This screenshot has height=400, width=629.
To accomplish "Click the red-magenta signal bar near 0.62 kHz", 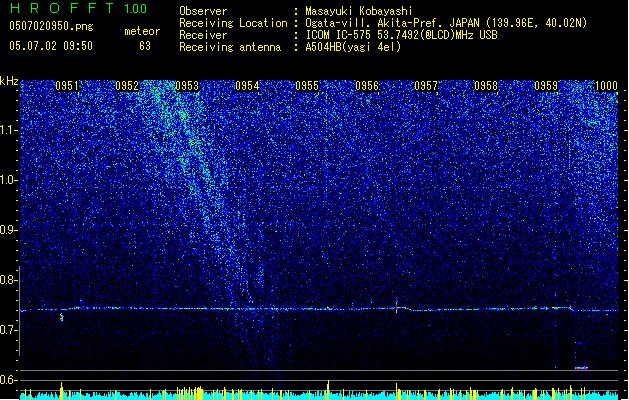I will [581, 368].
